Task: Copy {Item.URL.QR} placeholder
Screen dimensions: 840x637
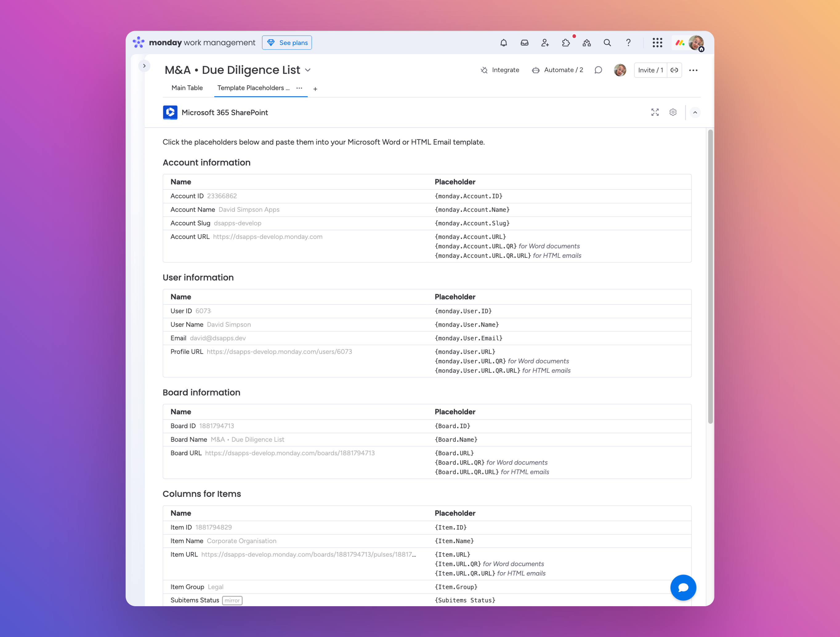Action: tap(458, 564)
